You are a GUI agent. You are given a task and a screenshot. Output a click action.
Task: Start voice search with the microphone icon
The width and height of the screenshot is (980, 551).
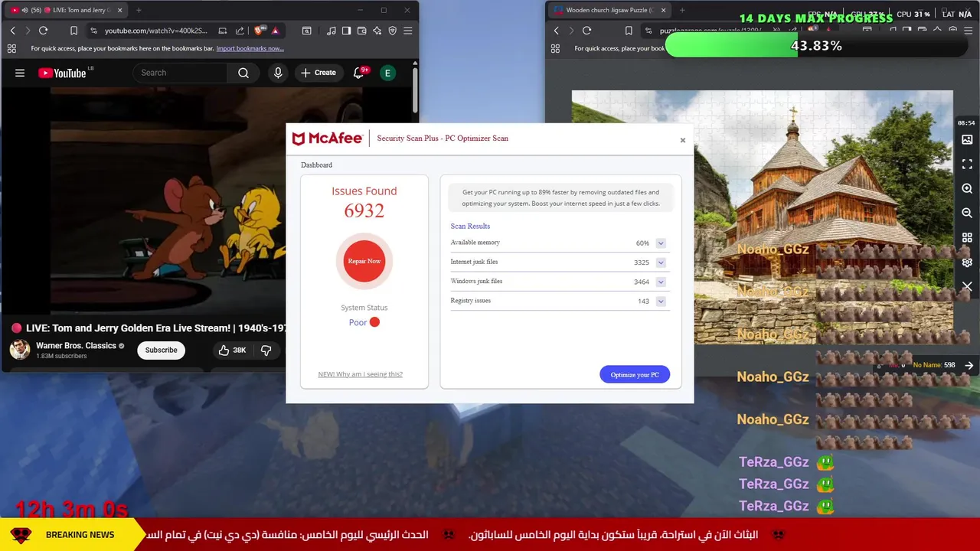click(x=278, y=73)
